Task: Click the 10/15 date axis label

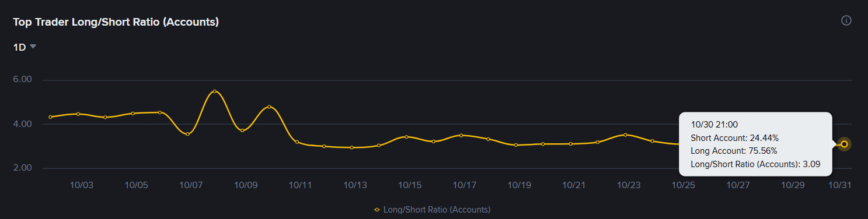Action: 410,185
